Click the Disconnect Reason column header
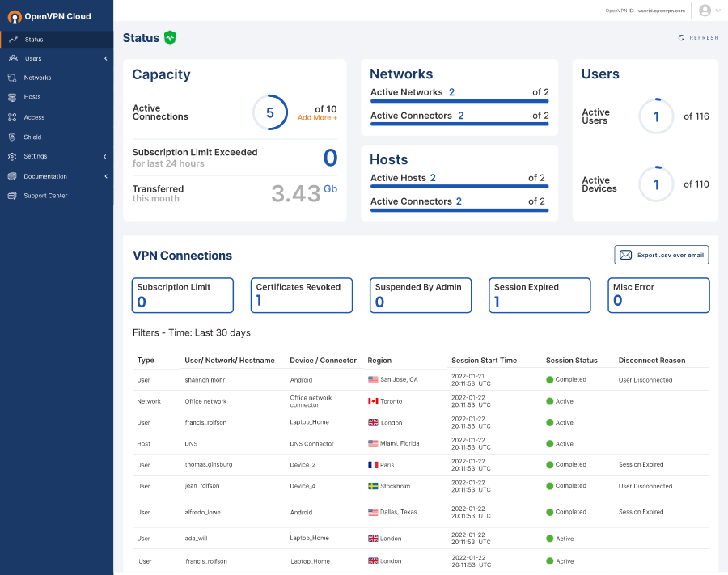 (x=652, y=361)
